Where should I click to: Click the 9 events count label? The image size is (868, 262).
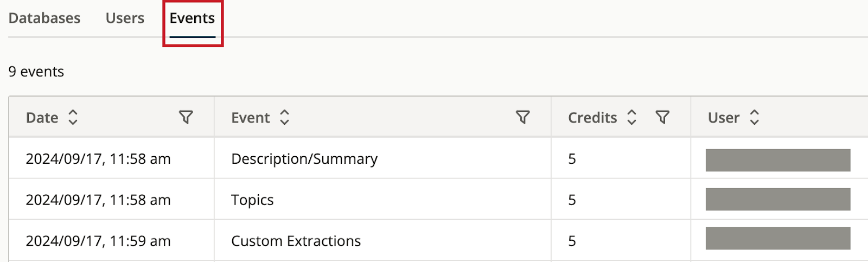pos(36,72)
